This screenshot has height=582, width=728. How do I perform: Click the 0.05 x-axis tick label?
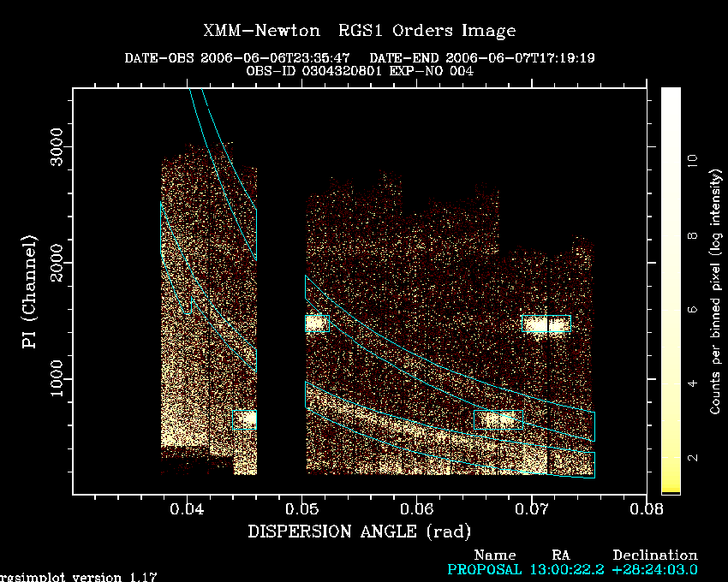click(x=301, y=509)
